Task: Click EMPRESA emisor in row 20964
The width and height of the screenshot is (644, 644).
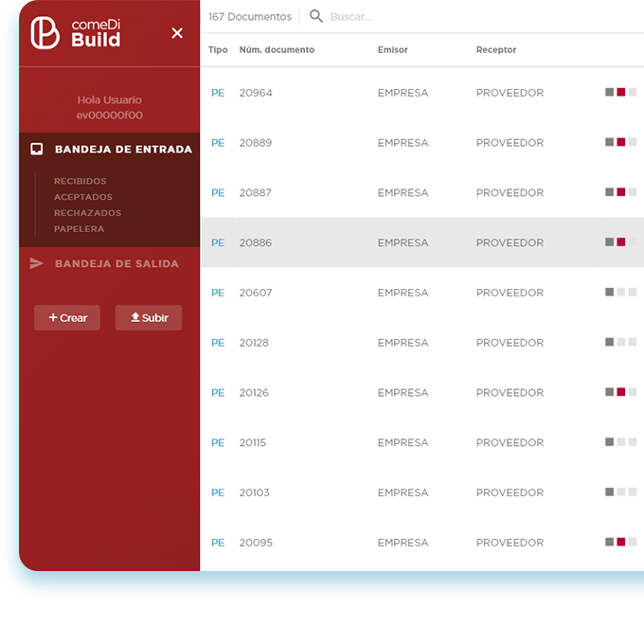Action: [x=402, y=93]
